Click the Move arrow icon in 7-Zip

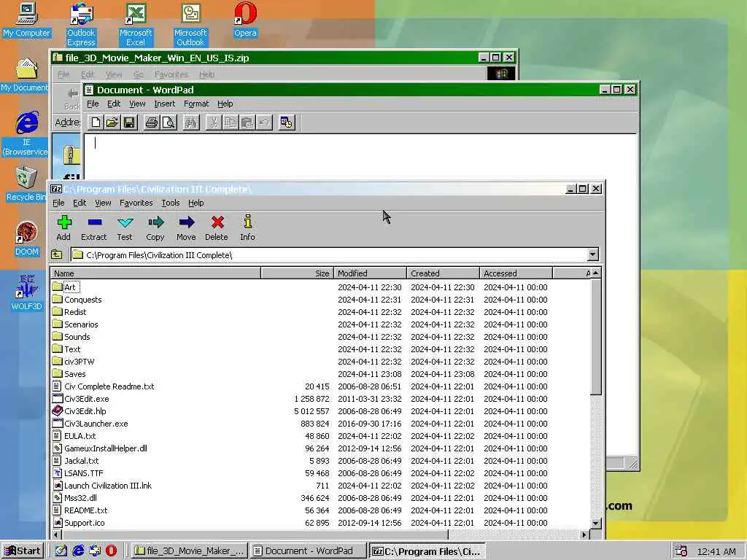[x=186, y=228]
